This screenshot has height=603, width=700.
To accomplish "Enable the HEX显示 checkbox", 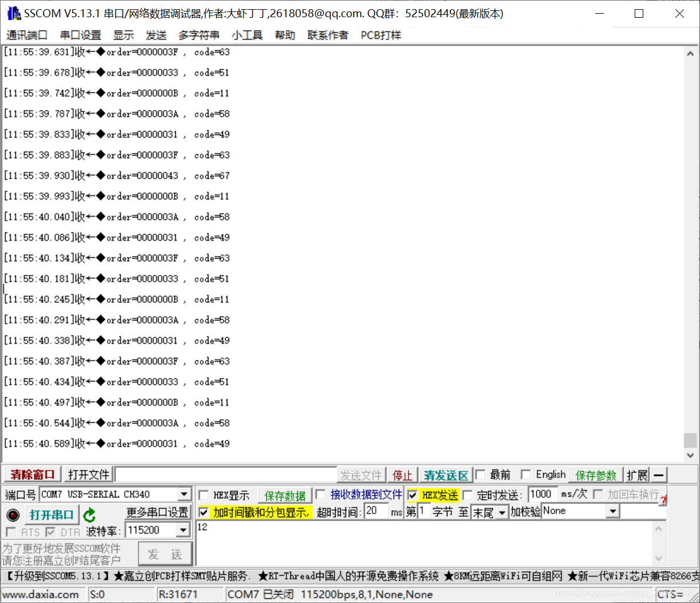I will point(204,495).
